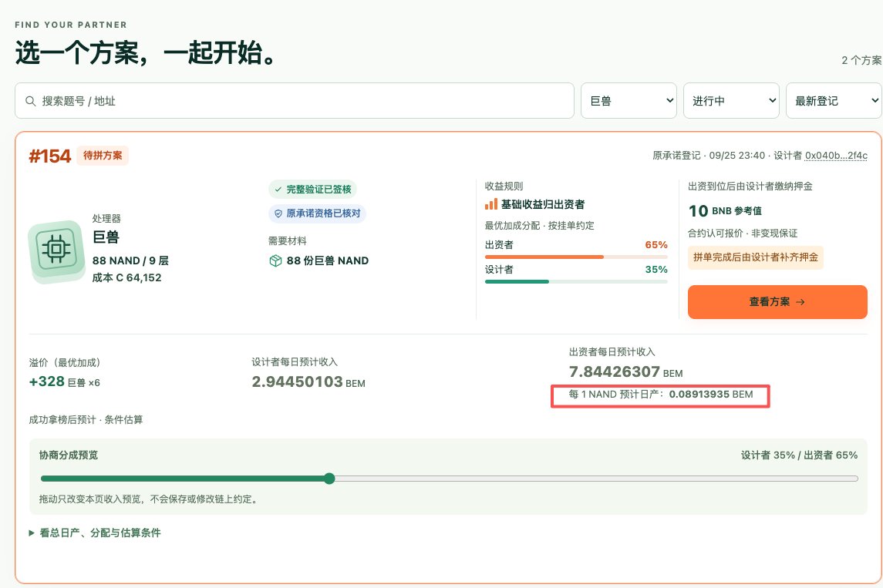Open the 巨兽 filter dropdown
This screenshot has height=588, width=883.
click(629, 101)
